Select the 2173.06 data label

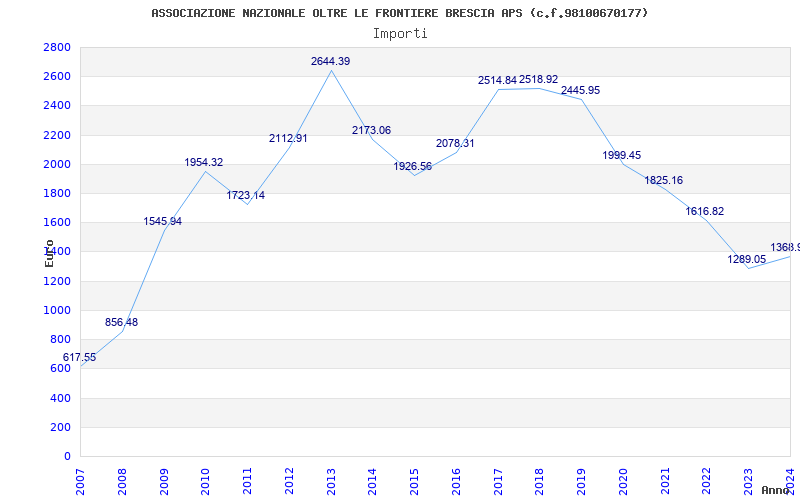click(371, 130)
